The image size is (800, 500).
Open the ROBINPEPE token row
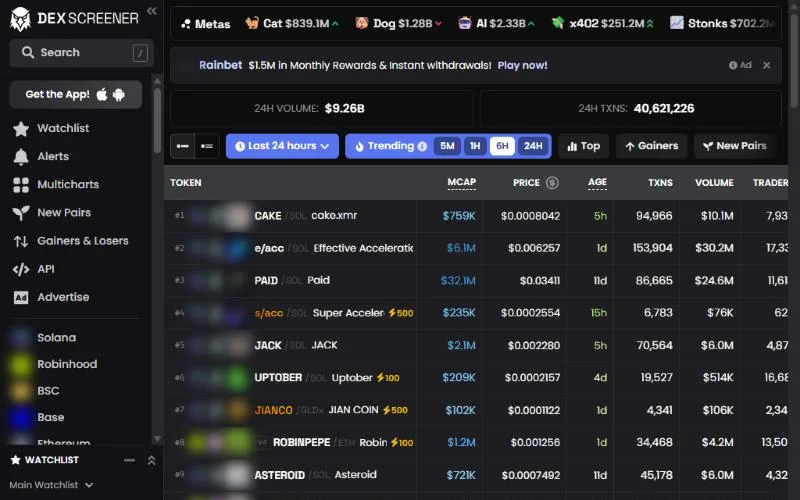pyautogui.click(x=476, y=442)
